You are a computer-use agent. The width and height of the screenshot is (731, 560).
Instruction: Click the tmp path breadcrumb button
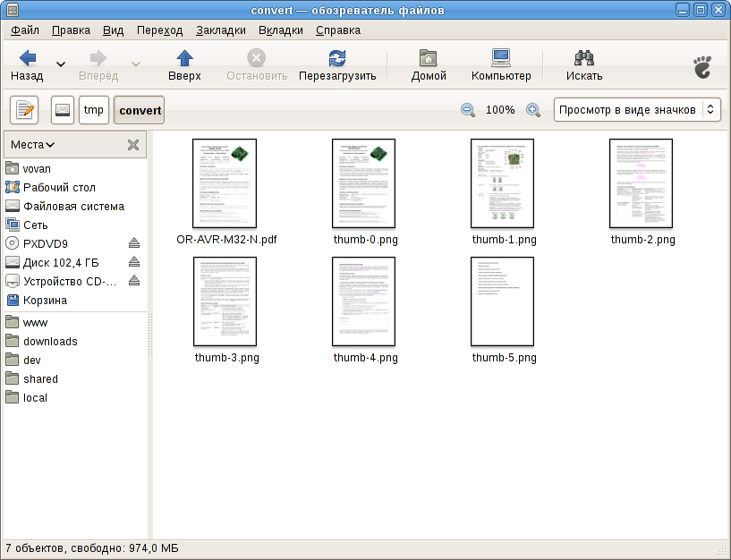(94, 110)
